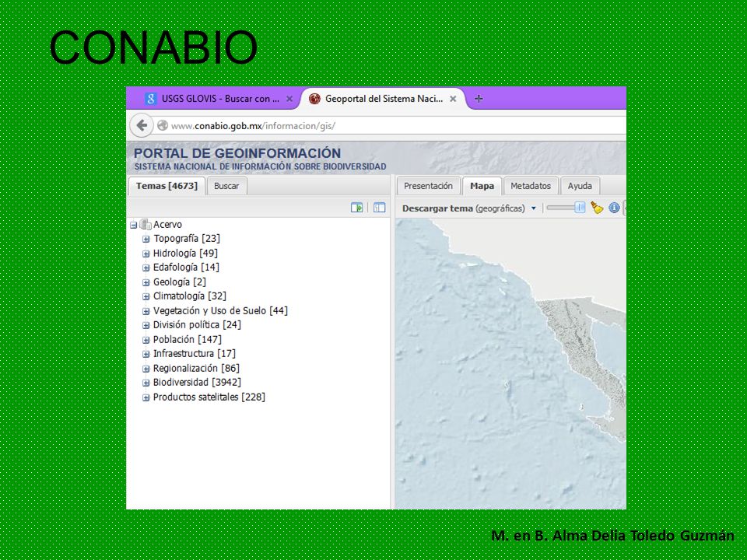The image size is (747, 560).
Task: Open a new browser tab with plus
Action: click(x=479, y=99)
